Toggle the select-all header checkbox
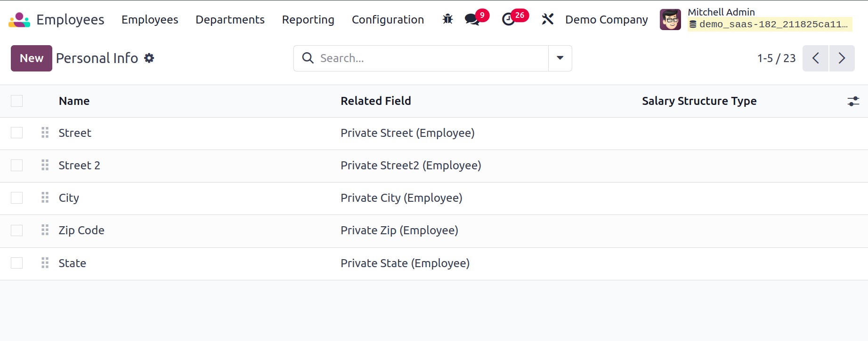 point(17,101)
